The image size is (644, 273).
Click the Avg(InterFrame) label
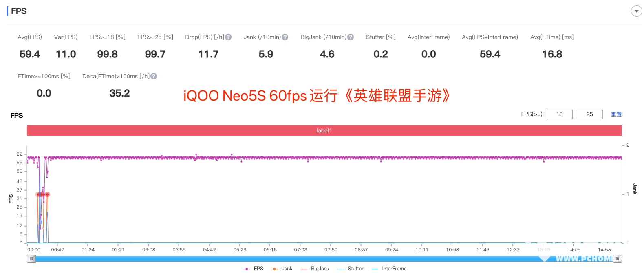tap(429, 37)
